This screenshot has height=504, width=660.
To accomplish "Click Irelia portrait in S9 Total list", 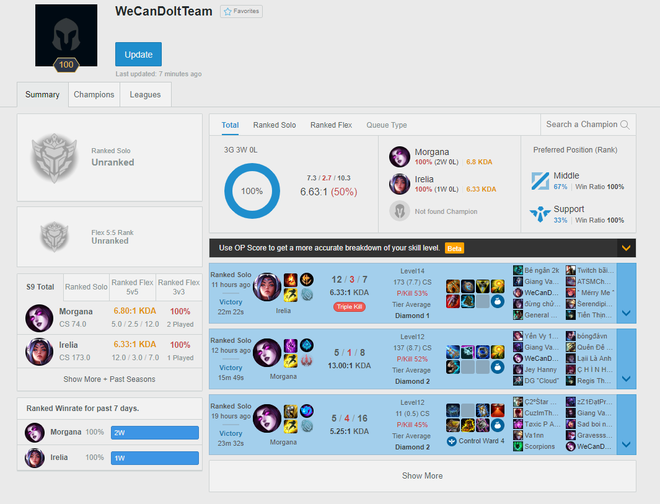I will tap(39, 352).
